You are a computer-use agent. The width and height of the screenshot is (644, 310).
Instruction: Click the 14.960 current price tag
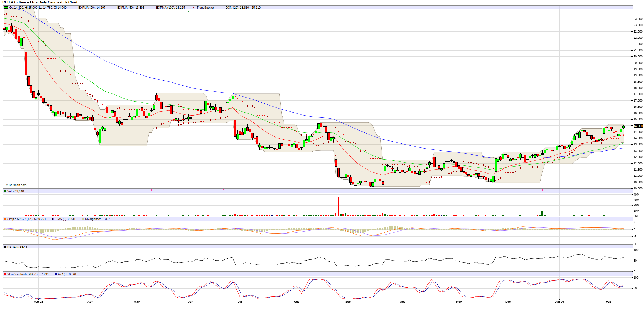(x=638, y=126)
